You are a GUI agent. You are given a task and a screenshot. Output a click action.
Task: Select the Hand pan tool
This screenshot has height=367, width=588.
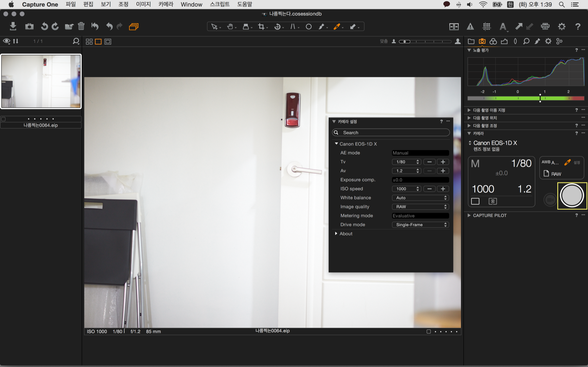pyautogui.click(x=230, y=27)
